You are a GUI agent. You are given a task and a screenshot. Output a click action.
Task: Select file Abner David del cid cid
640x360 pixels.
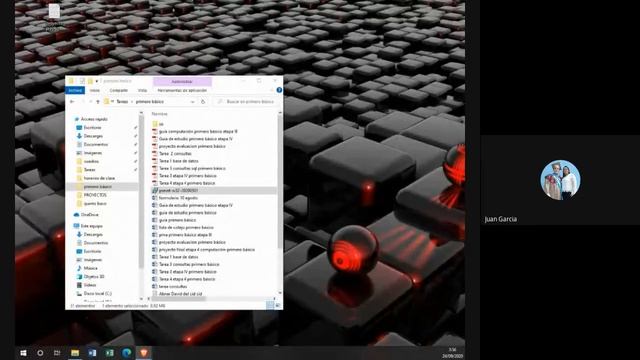pos(180,293)
